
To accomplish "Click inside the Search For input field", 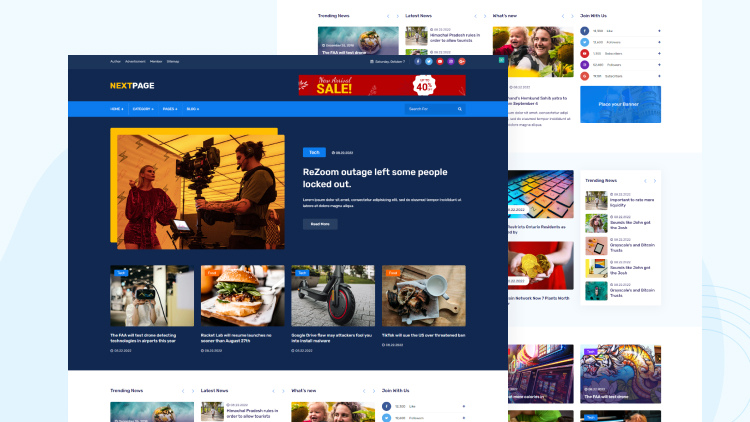I will coord(430,108).
